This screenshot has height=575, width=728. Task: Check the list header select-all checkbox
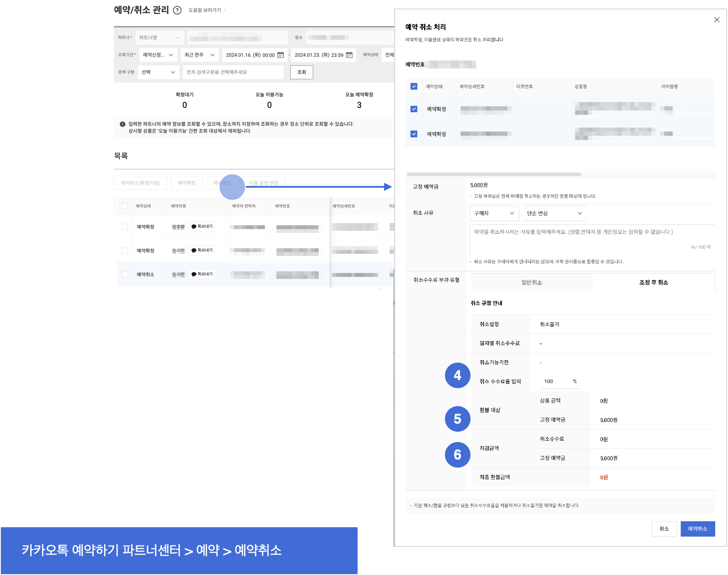[125, 206]
